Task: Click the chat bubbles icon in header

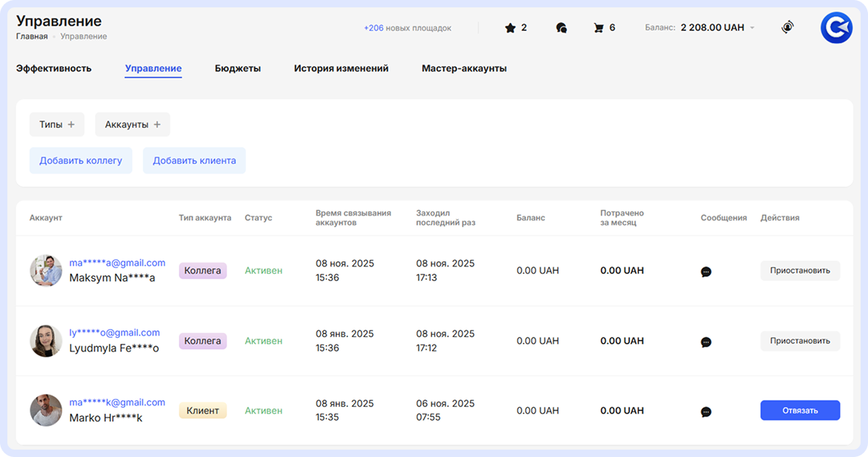Action: tap(561, 28)
